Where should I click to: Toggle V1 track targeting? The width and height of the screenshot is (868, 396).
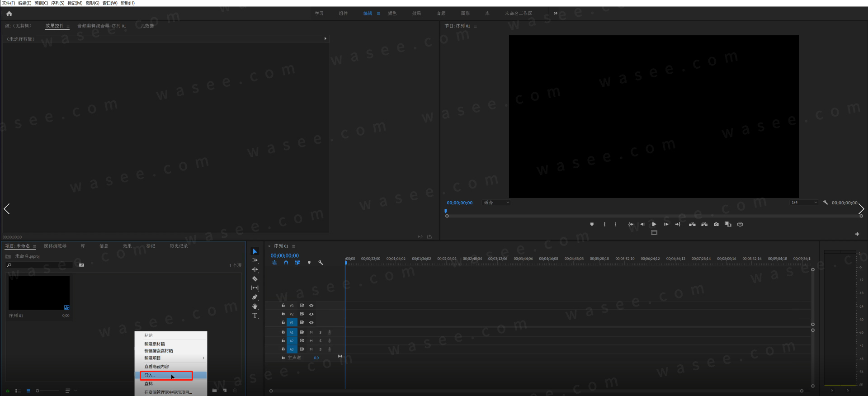point(292,323)
